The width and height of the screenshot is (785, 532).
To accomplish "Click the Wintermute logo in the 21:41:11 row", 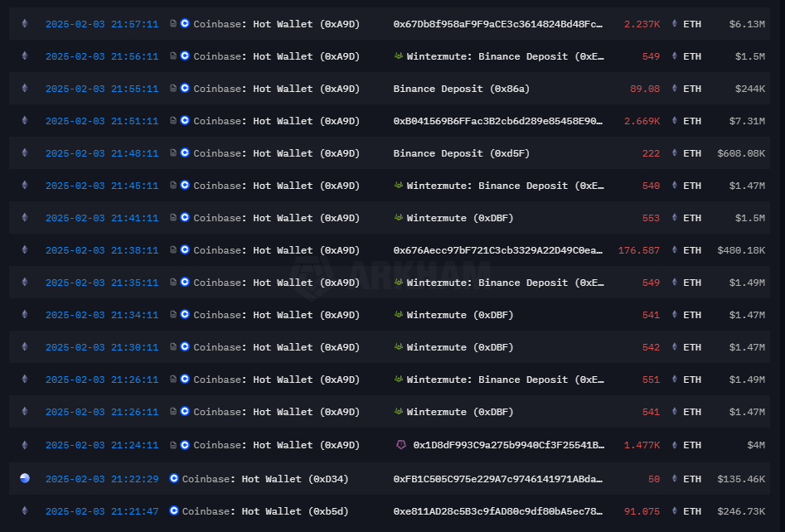I will (x=399, y=218).
